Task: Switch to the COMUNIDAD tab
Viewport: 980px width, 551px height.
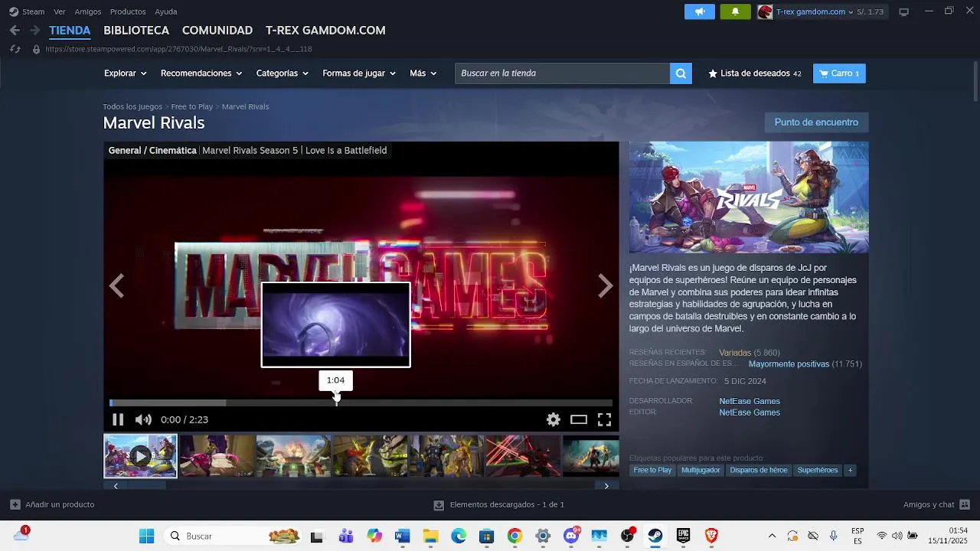Action: [x=217, y=31]
